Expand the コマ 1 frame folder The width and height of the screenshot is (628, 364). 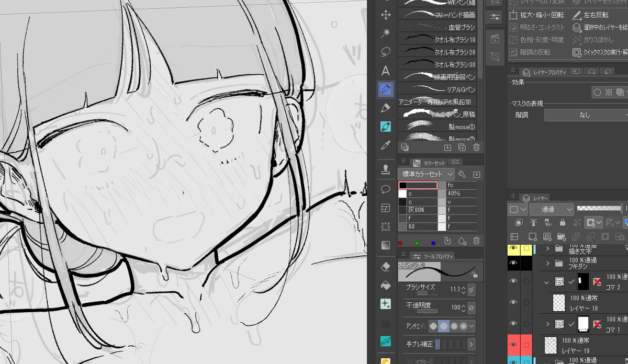tap(548, 324)
